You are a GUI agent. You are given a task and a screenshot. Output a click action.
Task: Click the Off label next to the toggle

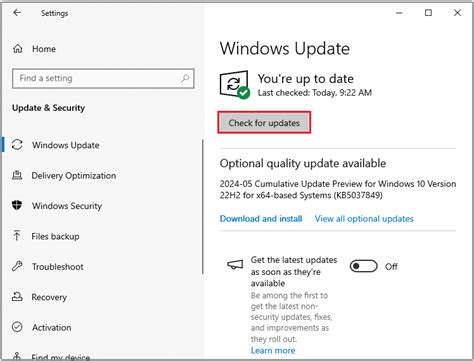point(391,267)
